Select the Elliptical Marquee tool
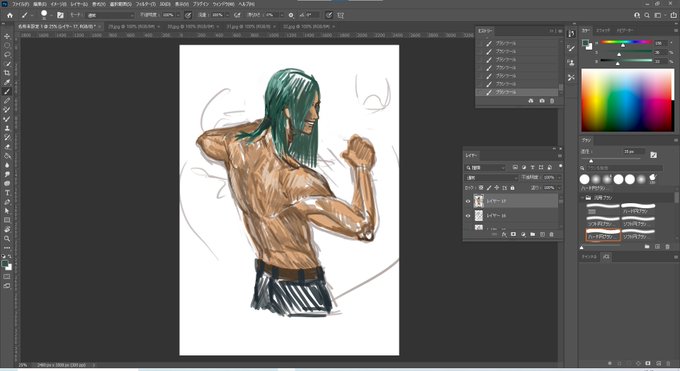This screenshot has width=680, height=371. [7, 46]
